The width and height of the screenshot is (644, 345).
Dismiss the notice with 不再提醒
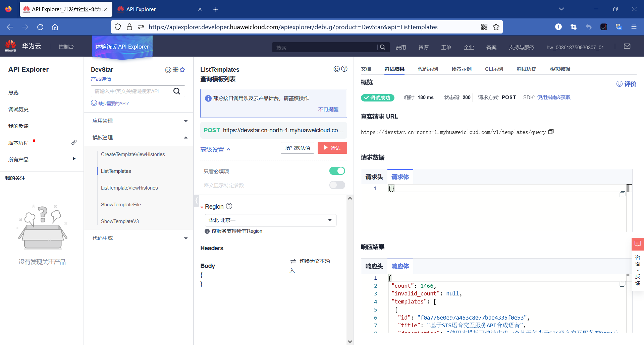[328, 110]
